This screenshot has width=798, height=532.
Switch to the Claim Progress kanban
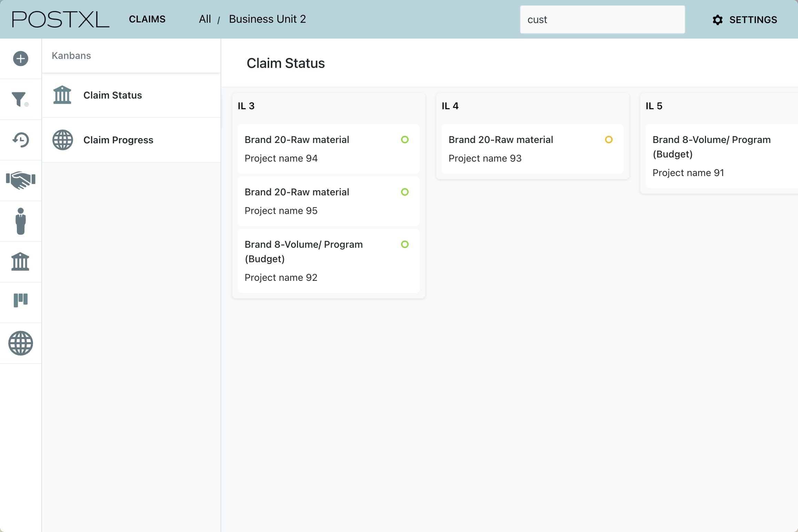[x=118, y=140]
